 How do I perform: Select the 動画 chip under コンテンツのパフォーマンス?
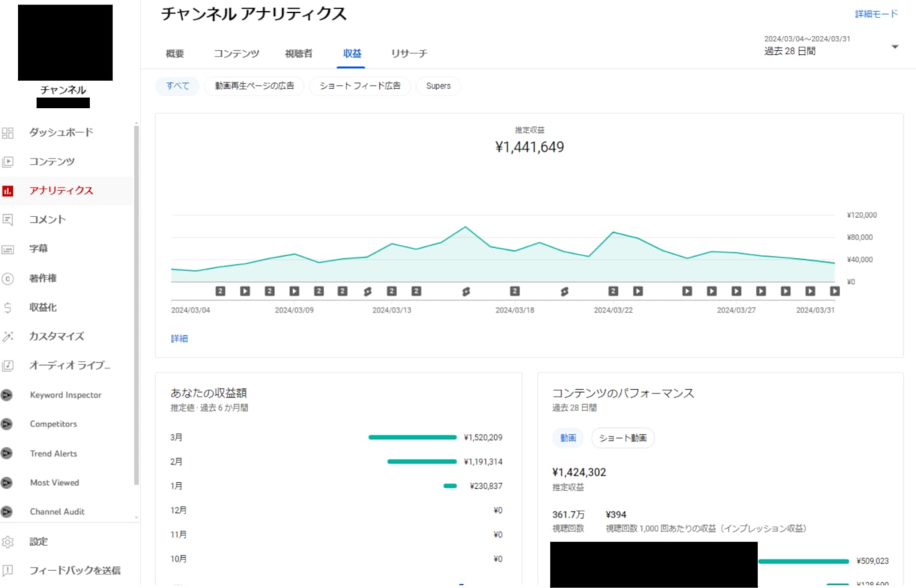click(568, 438)
